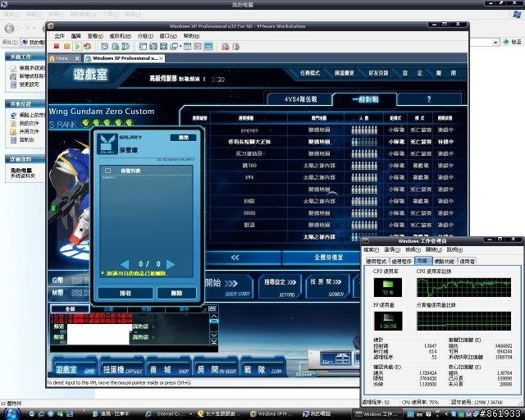Open 檔案(F) menu in Task Manager

372,250
